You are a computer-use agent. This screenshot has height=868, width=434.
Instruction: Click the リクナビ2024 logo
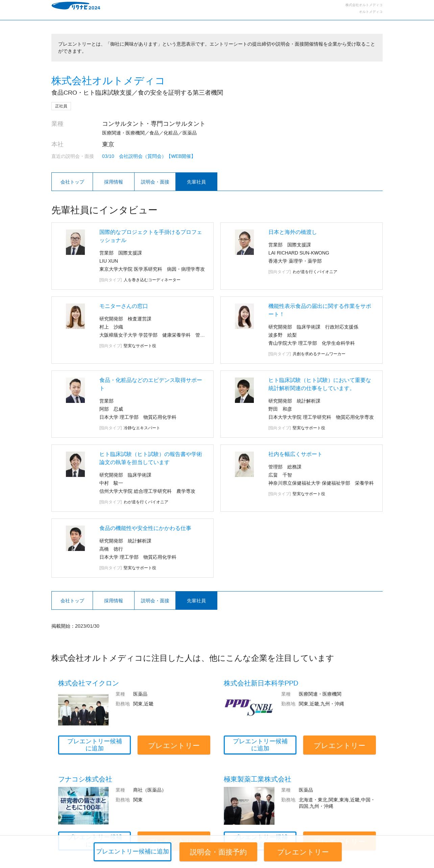[76, 6]
